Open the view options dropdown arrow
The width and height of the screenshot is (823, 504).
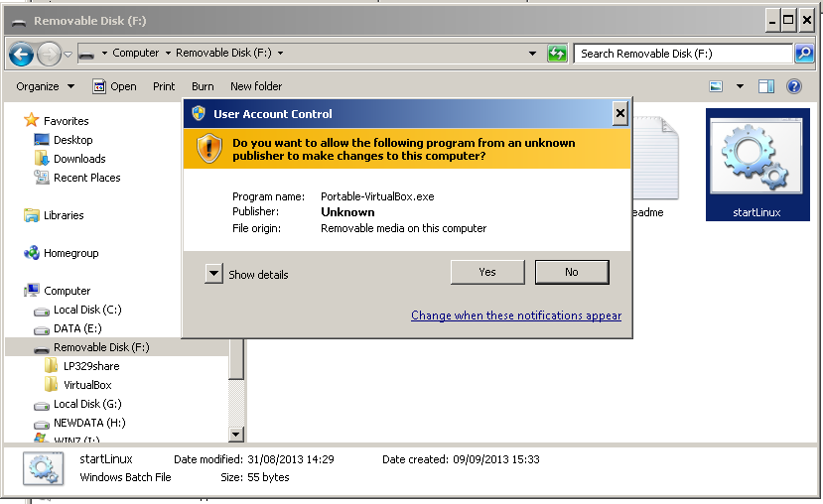pos(740,86)
